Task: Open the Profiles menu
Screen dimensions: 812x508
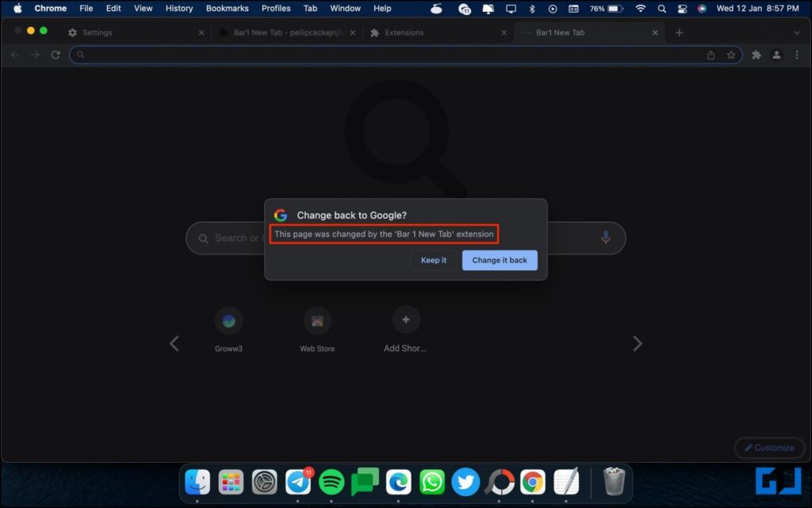Action: (276, 8)
